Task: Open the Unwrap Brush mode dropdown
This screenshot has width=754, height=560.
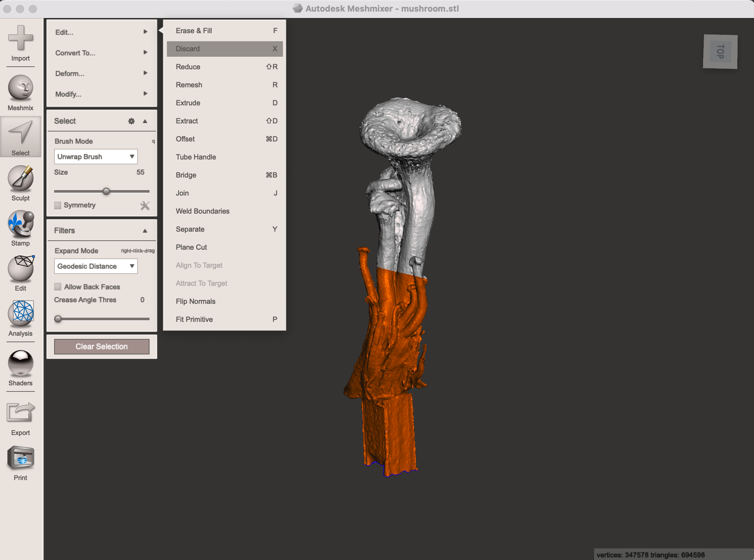Action: [96, 157]
